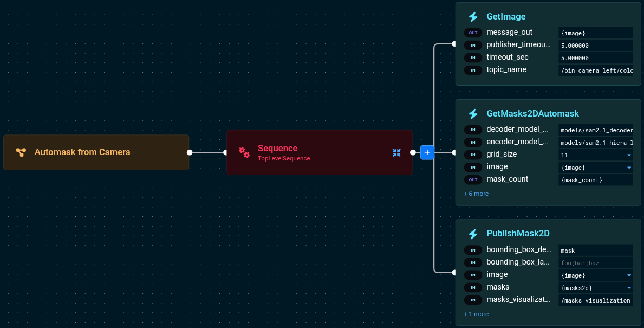Click the Automask from Camera node icon
The image size is (644, 328).
tap(21, 152)
